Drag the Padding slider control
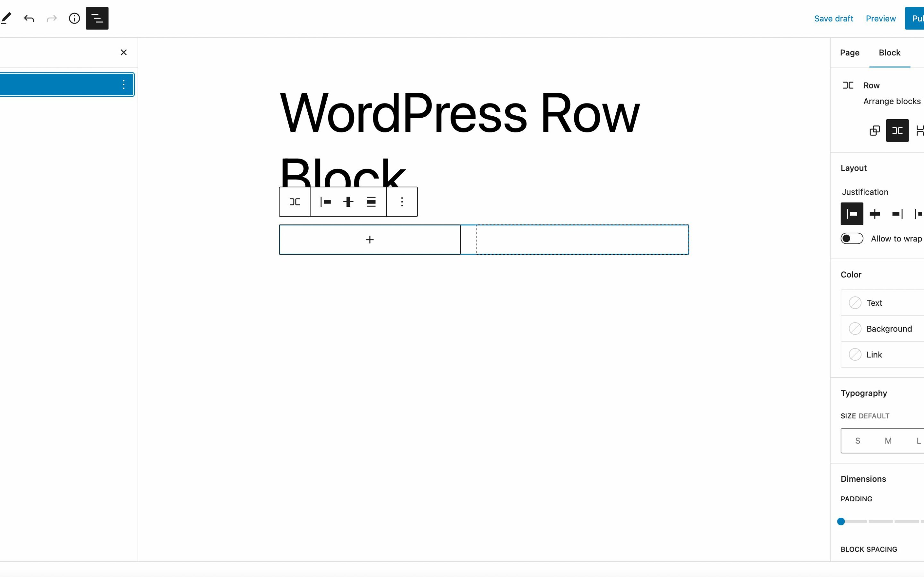924x577 pixels. tap(841, 521)
